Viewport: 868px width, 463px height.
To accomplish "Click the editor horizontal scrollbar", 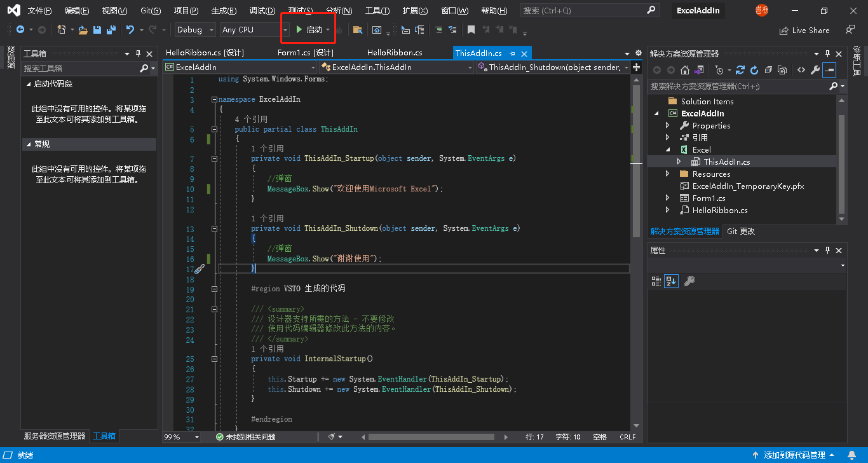I will click(x=432, y=437).
